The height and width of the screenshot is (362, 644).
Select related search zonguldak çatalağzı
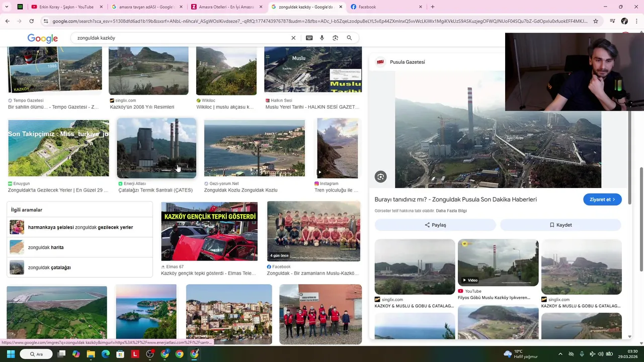pyautogui.click(x=80, y=267)
